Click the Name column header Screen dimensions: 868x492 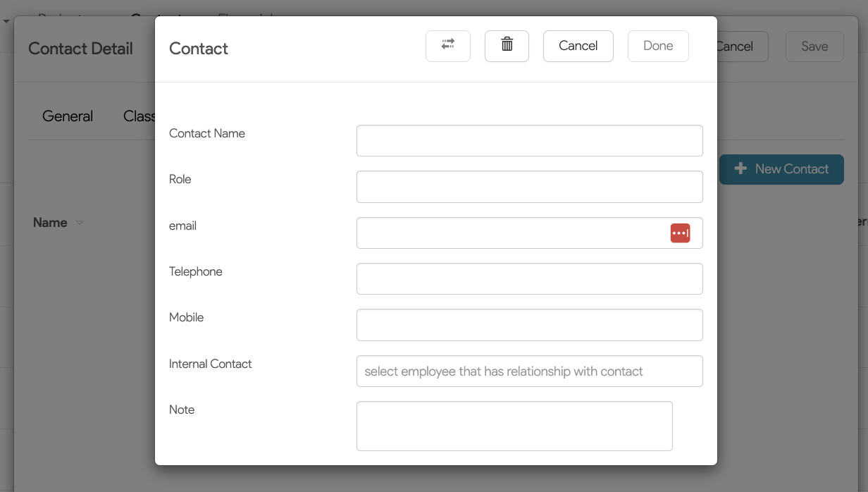(x=50, y=223)
